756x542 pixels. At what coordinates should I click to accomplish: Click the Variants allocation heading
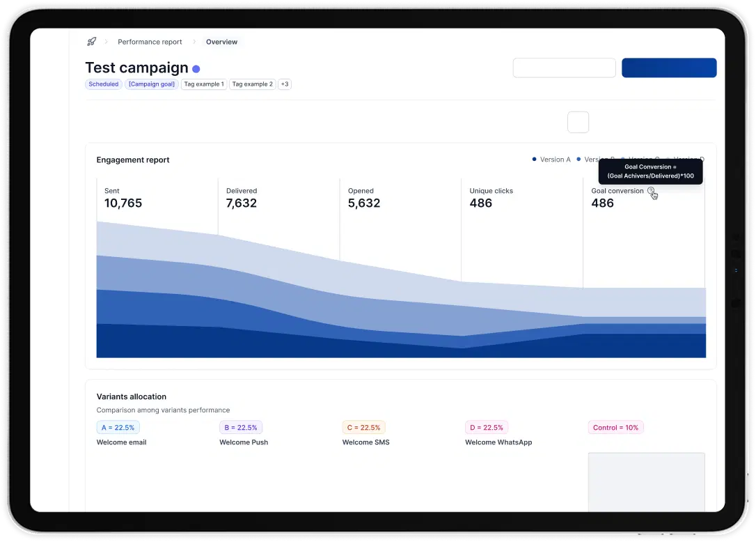131,396
